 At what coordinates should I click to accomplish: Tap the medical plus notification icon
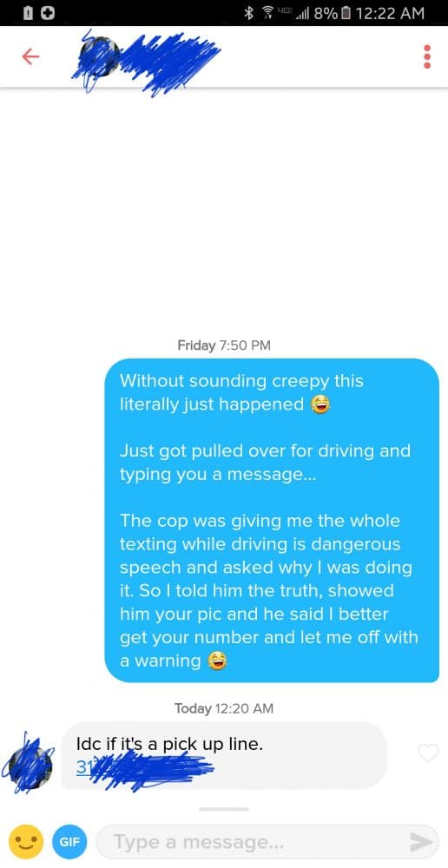[47, 13]
